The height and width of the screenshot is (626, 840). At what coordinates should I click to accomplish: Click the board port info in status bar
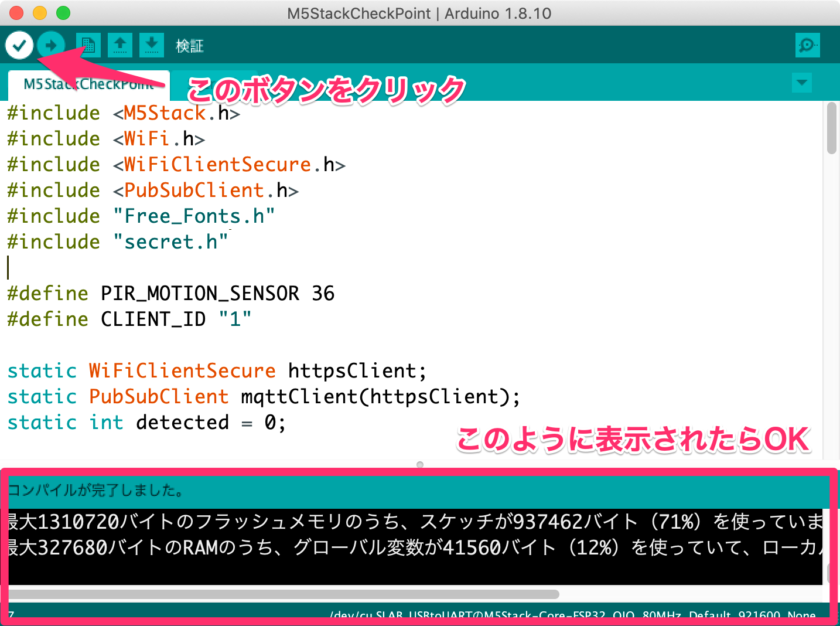click(x=572, y=614)
